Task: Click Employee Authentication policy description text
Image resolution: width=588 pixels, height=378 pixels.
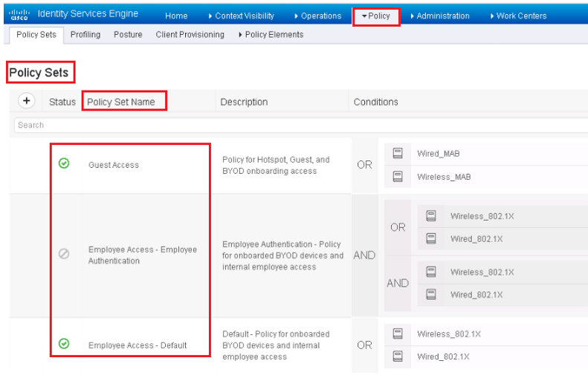Action: (x=282, y=255)
